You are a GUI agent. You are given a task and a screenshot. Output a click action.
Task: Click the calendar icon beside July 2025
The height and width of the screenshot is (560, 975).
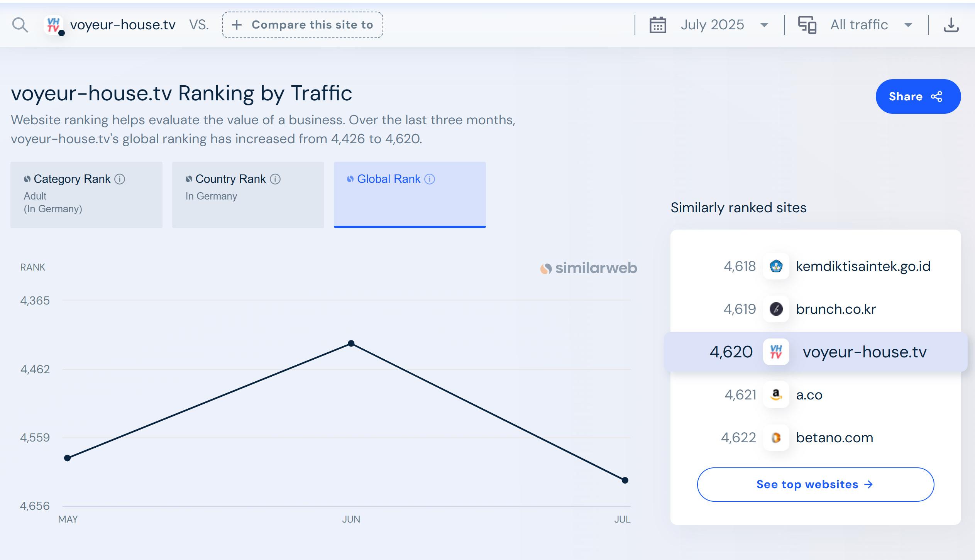pyautogui.click(x=658, y=25)
